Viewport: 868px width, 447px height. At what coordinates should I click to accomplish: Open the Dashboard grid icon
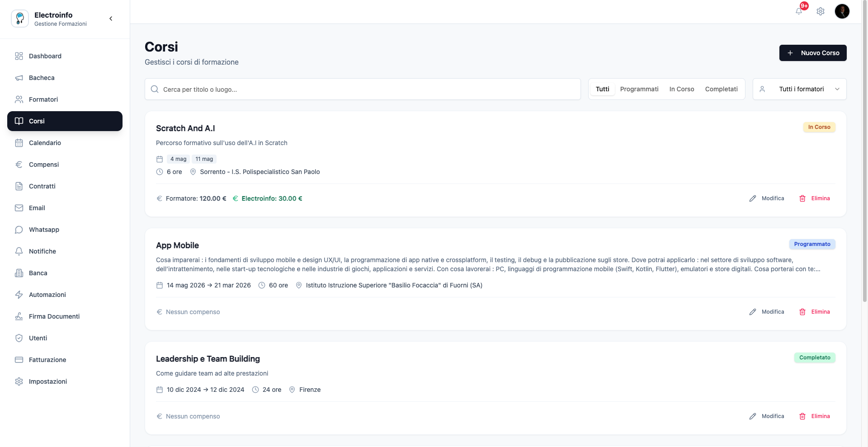pos(19,56)
